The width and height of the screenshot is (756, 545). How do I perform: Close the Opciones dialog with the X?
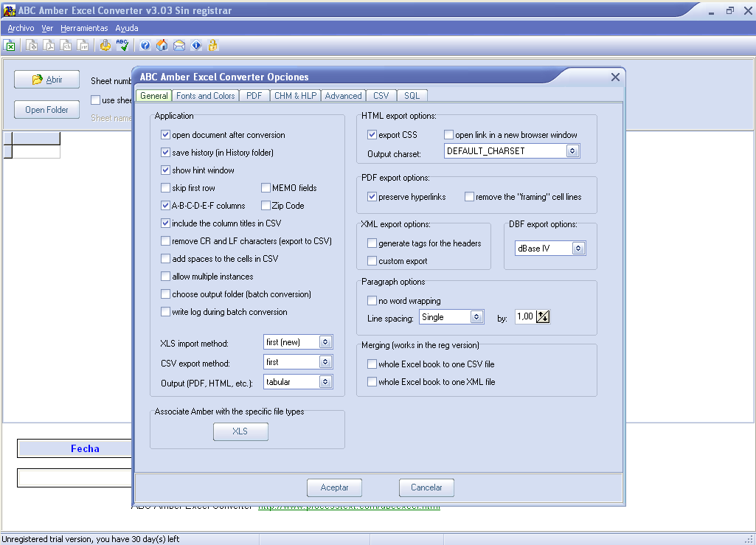point(615,77)
